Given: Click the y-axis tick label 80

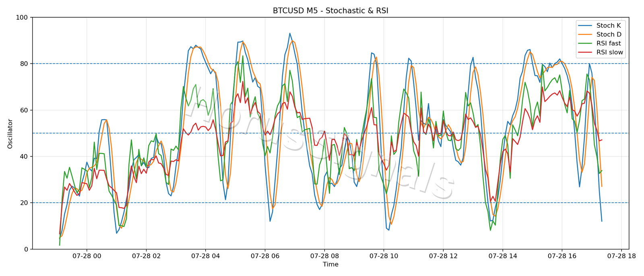Looking at the screenshot, I should click(x=24, y=64).
